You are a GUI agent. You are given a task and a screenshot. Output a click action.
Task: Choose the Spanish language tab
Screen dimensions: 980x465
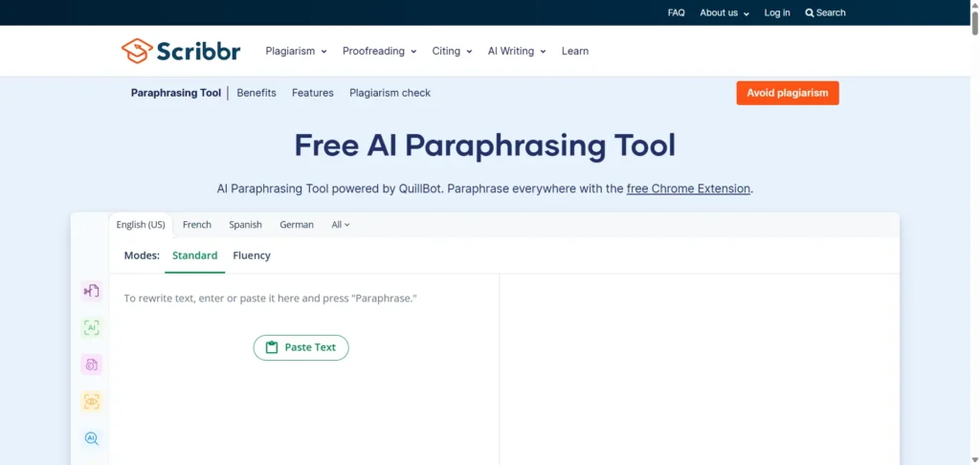click(x=245, y=225)
